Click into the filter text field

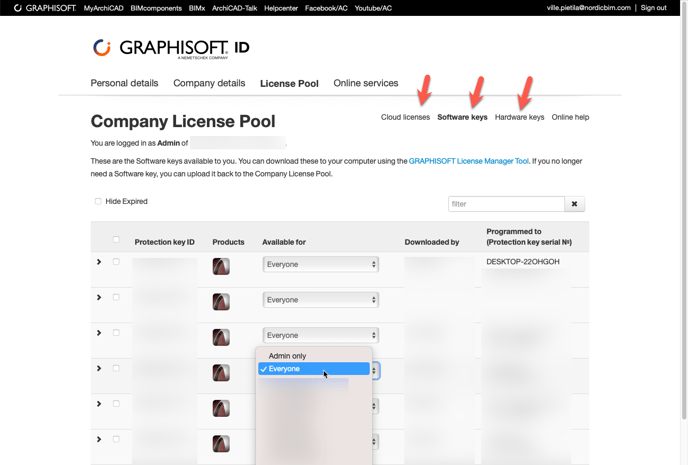click(506, 204)
